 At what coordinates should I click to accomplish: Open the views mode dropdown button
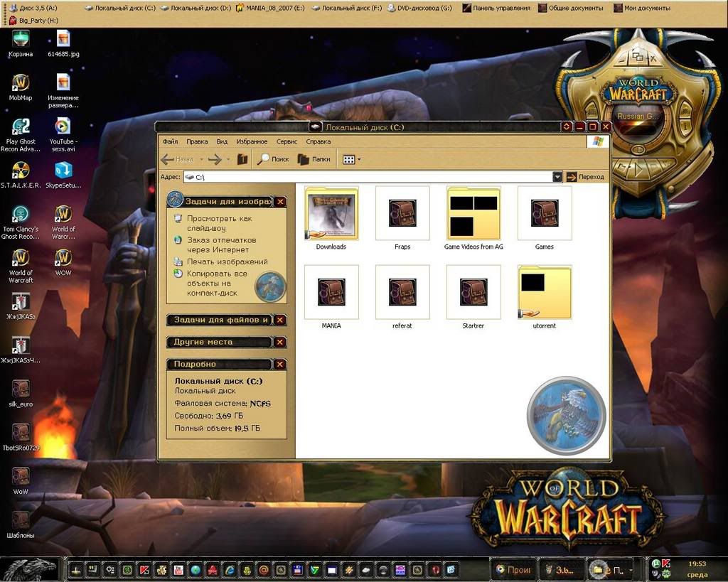(x=351, y=160)
